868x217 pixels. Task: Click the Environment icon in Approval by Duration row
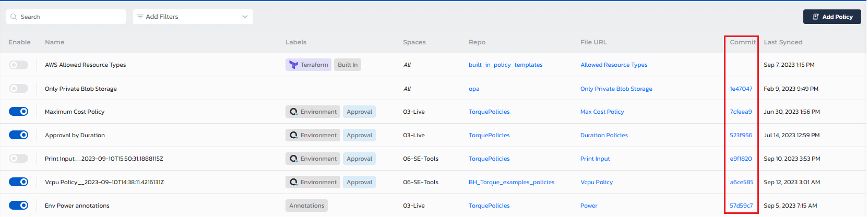point(293,135)
